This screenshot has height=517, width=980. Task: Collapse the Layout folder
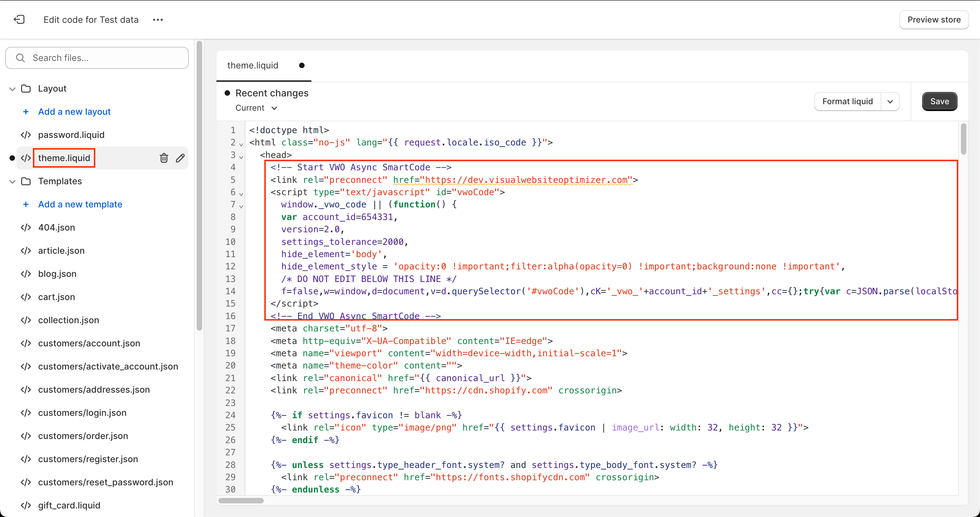point(12,89)
